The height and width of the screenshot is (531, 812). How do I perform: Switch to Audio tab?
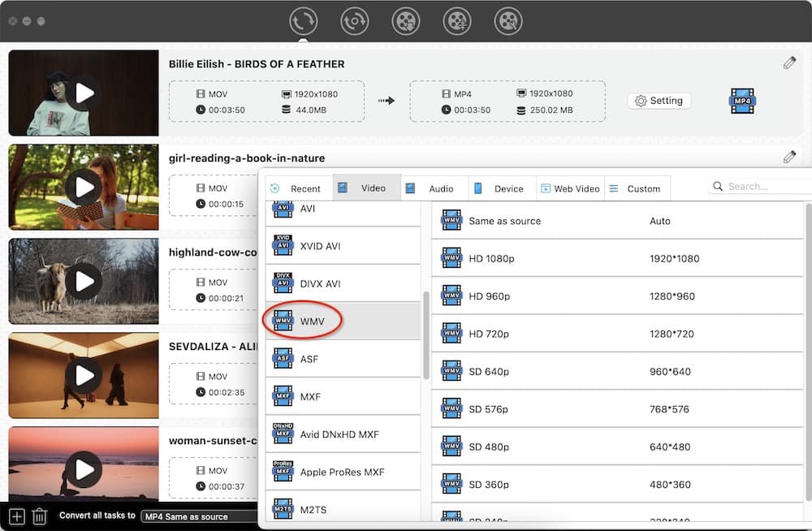434,188
